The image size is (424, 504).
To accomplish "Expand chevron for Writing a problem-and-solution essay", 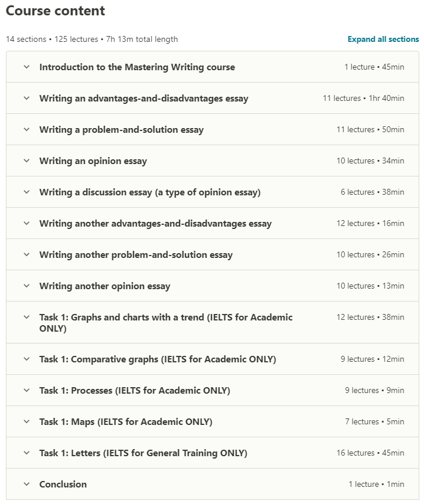I will pos(27,129).
